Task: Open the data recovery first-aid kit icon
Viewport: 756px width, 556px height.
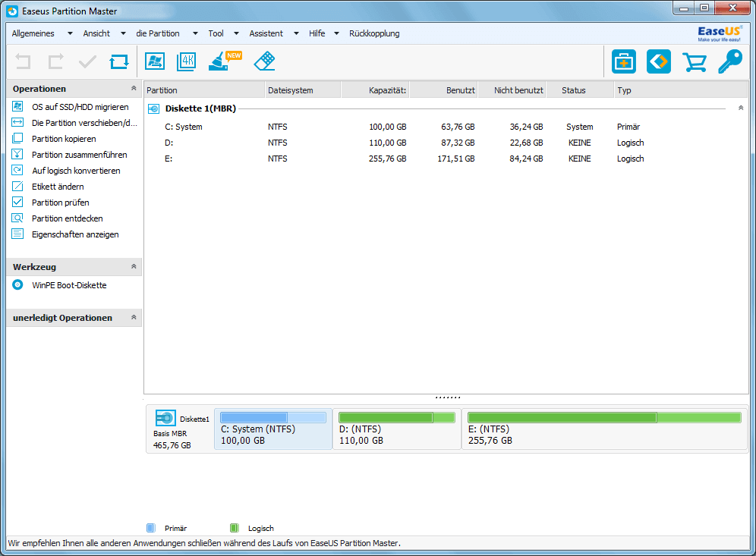Action: click(x=624, y=61)
